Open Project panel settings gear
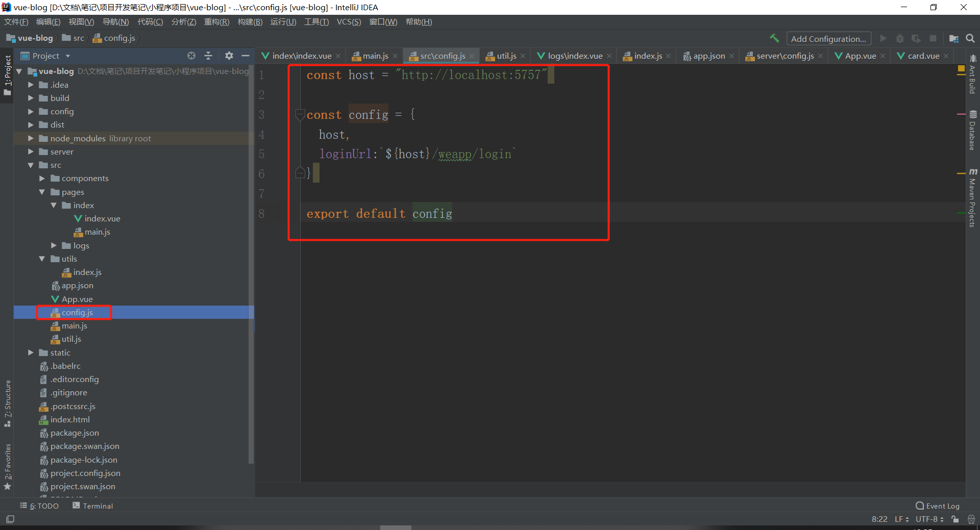 point(229,56)
